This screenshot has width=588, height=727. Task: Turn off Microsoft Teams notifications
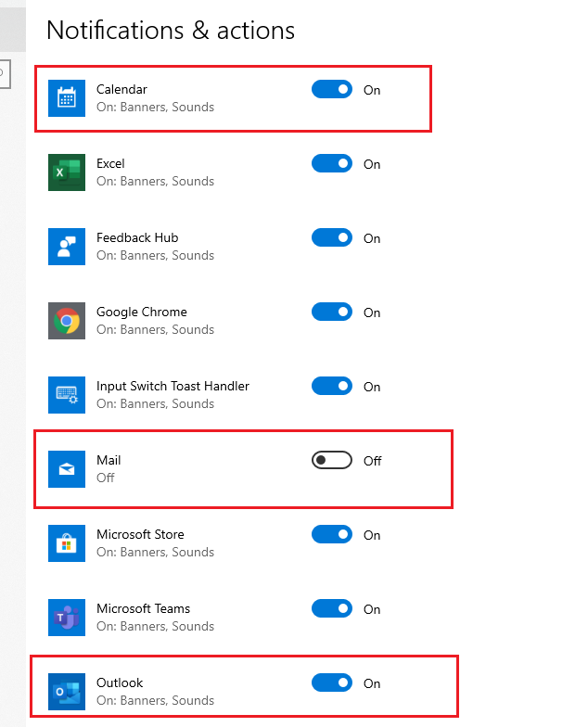coord(332,608)
